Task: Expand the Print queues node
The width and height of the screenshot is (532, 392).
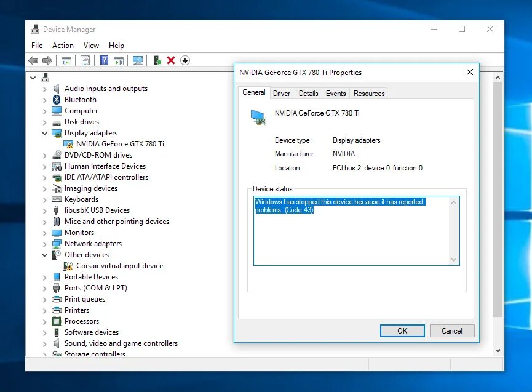Action: coord(44,300)
